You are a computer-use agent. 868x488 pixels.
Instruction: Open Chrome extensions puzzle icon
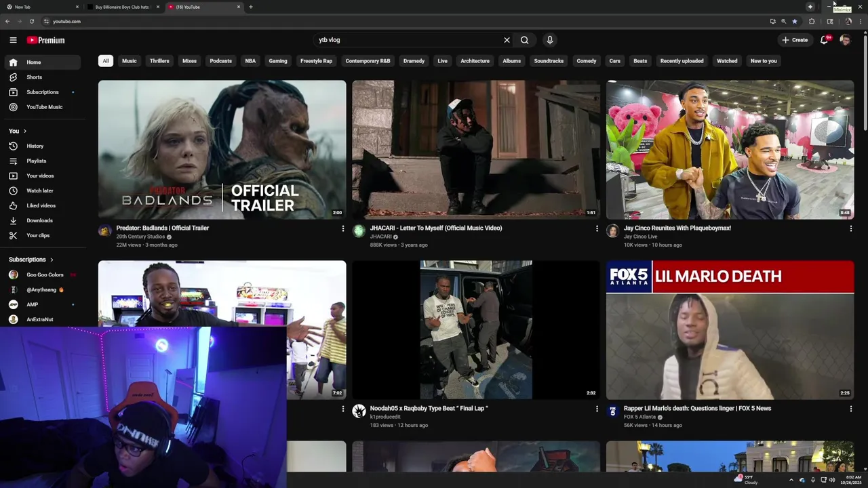pos(812,21)
